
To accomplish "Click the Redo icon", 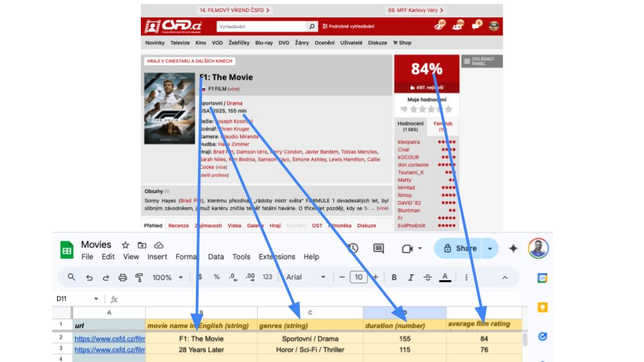I will point(105,278).
